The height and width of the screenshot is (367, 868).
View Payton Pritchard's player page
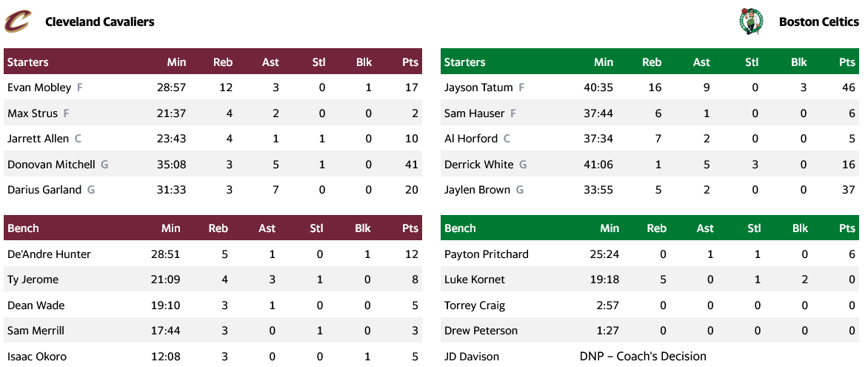487,254
